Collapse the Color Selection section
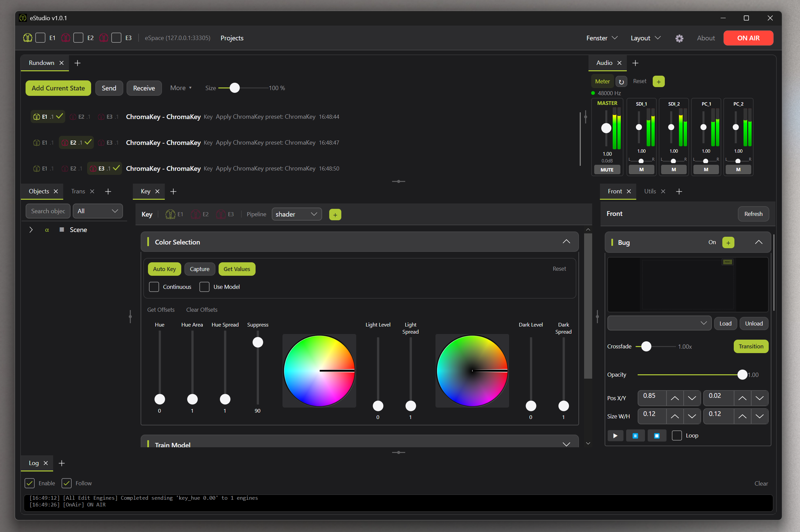This screenshot has height=532, width=800. pos(566,242)
